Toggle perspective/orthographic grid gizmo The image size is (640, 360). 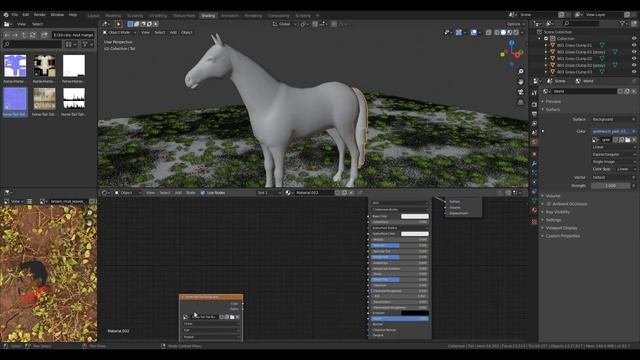click(x=520, y=102)
